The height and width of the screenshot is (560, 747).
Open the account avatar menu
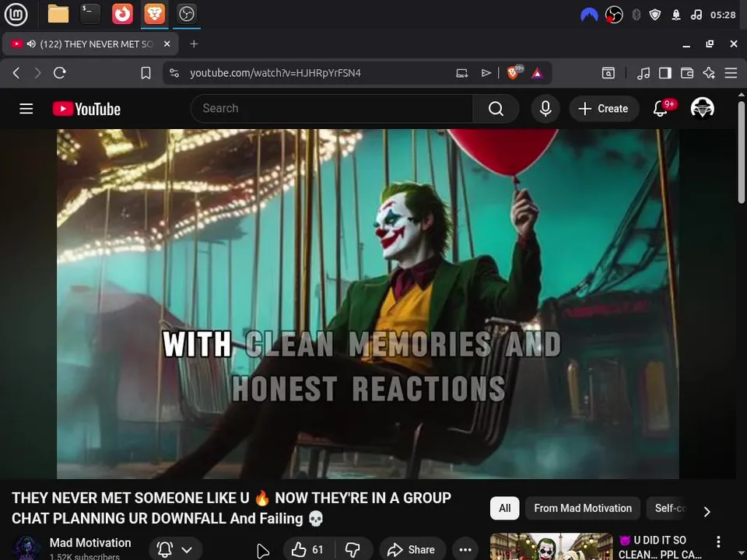click(x=702, y=108)
